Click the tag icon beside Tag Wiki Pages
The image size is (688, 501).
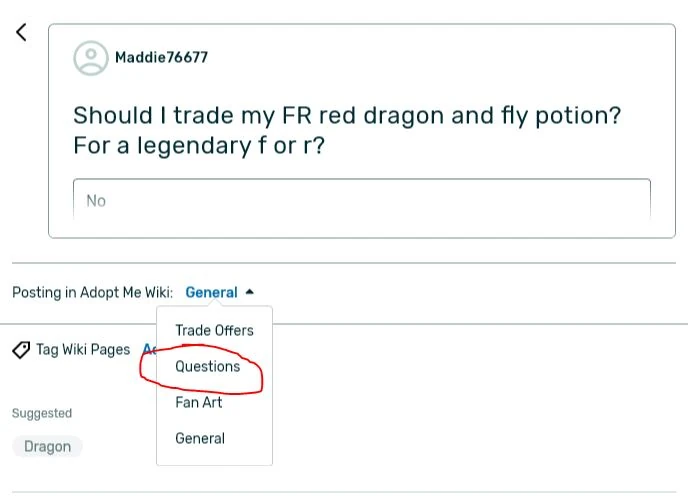point(21,350)
